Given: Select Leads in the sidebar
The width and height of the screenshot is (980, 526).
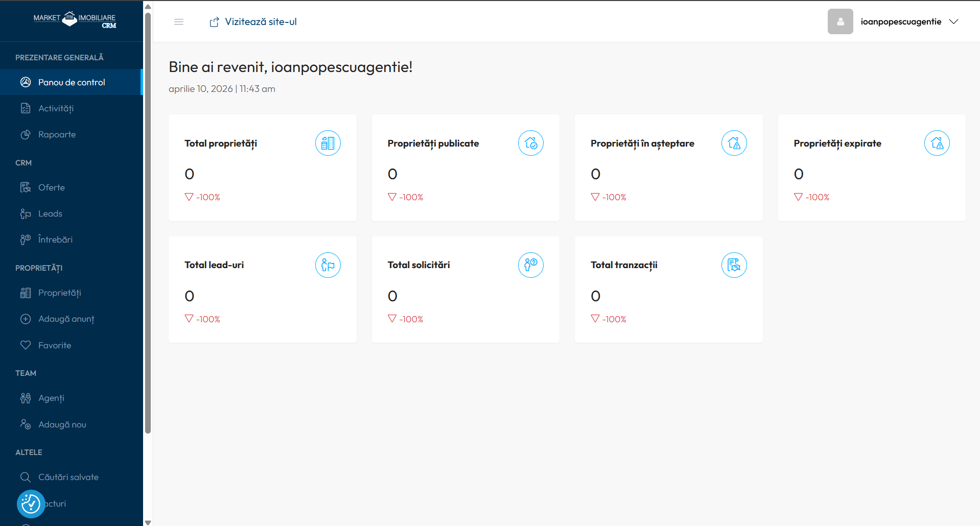Looking at the screenshot, I should pos(50,213).
